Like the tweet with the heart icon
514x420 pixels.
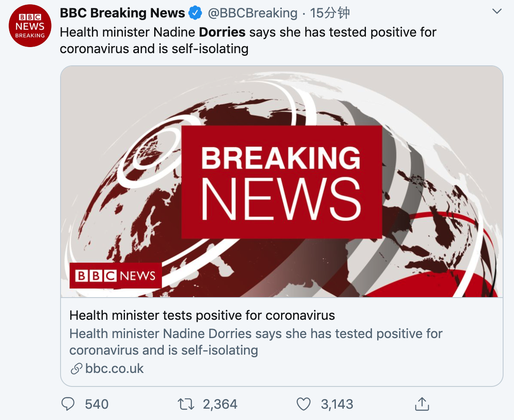(303, 404)
